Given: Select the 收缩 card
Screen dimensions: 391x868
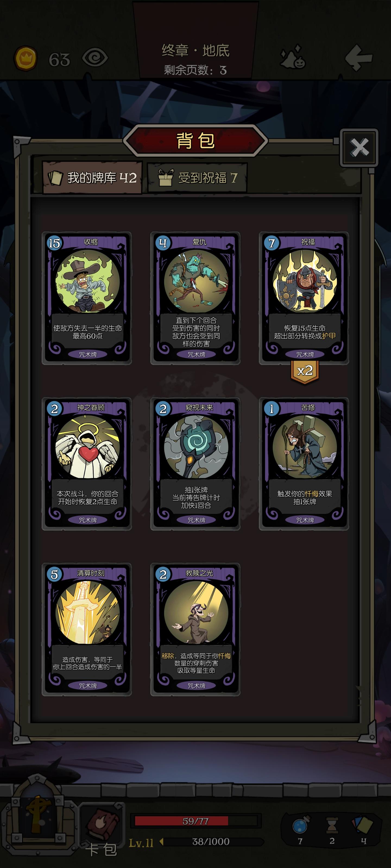Looking at the screenshot, I should click(x=87, y=298).
